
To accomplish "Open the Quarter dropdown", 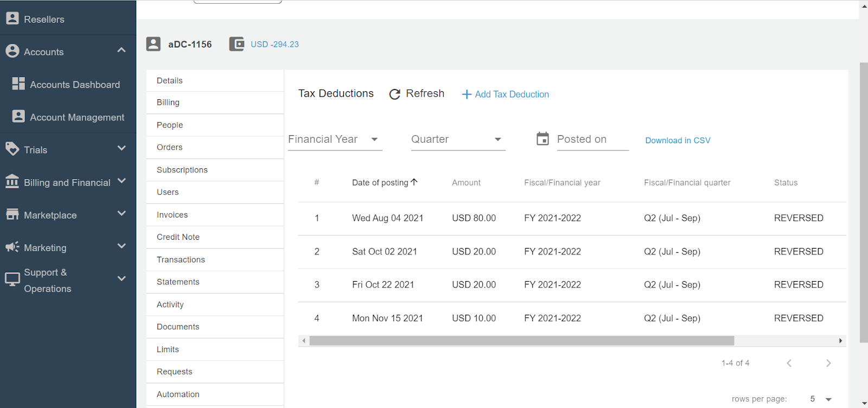I will pos(458,139).
